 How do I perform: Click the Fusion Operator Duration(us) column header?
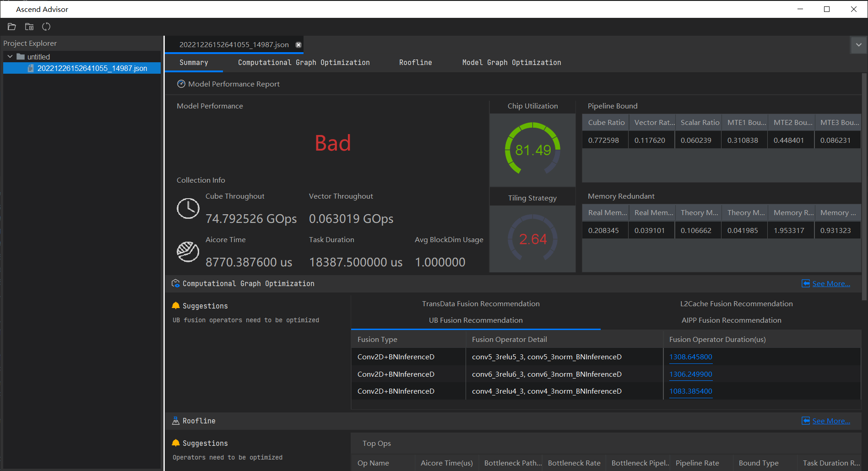pos(762,340)
